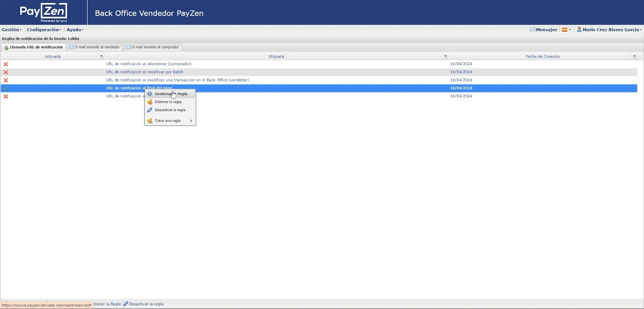The height and width of the screenshot is (309, 644).
Task: Open the Fecha de Creación column dropdown arrow
Action: pos(634,56)
